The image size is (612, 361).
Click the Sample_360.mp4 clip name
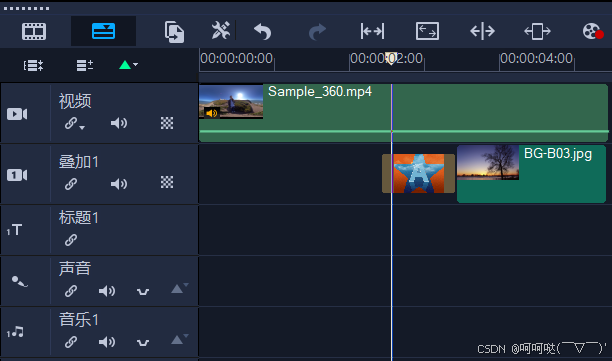tap(320, 92)
